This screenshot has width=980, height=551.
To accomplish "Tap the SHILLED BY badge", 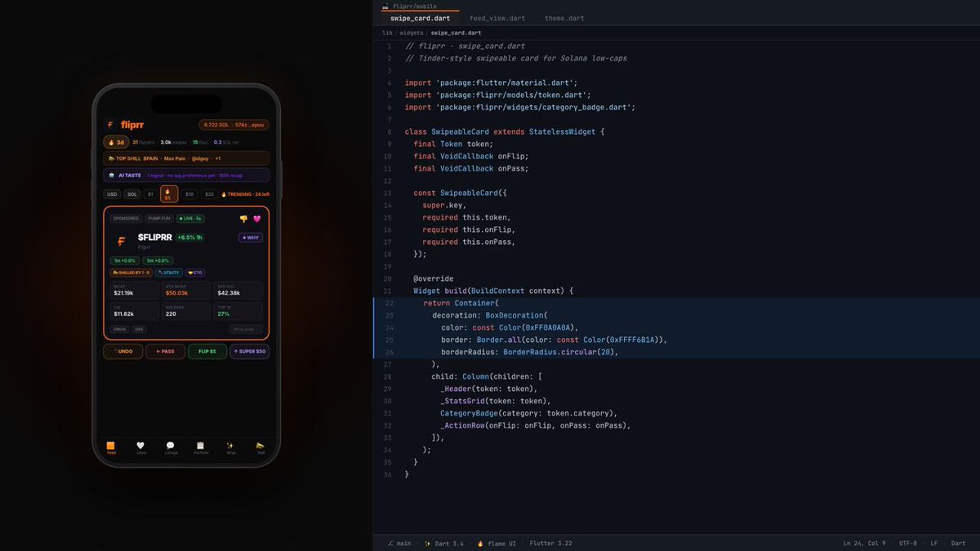I will 131,273.
